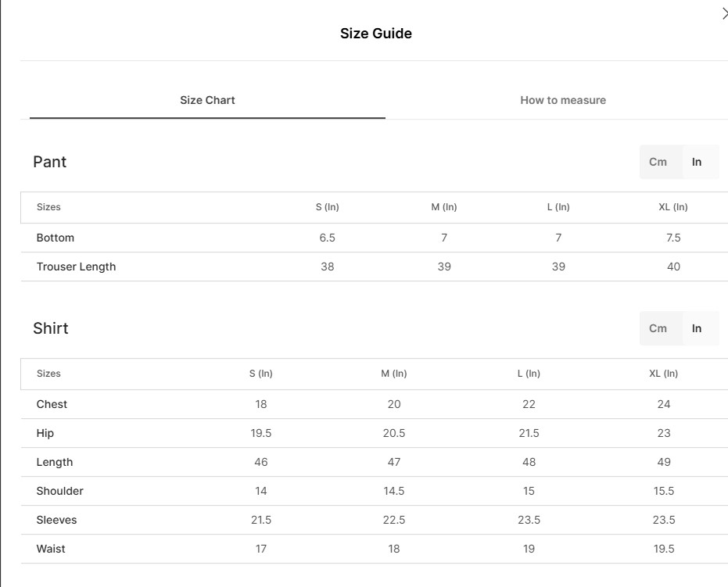Click the Shirt section heading

(x=51, y=328)
